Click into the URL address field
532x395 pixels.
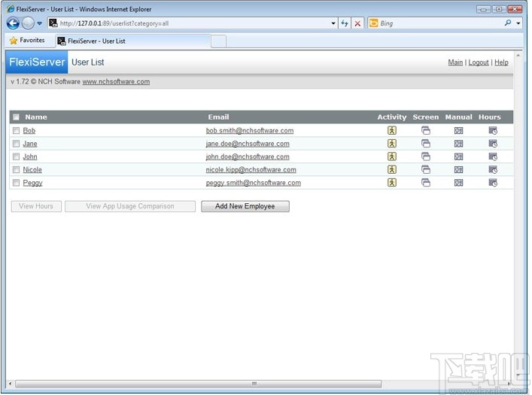click(x=193, y=23)
